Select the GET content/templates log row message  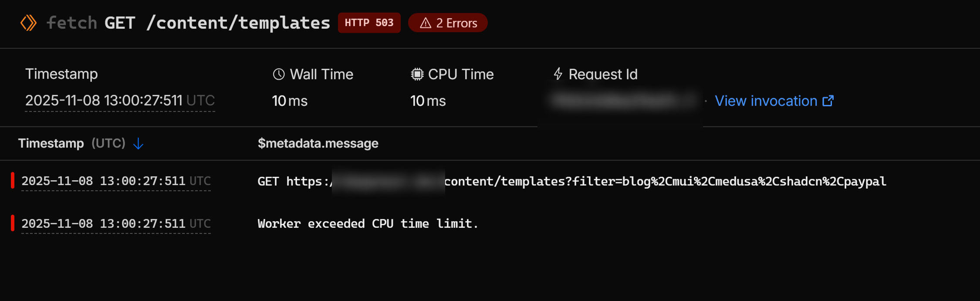click(571, 181)
